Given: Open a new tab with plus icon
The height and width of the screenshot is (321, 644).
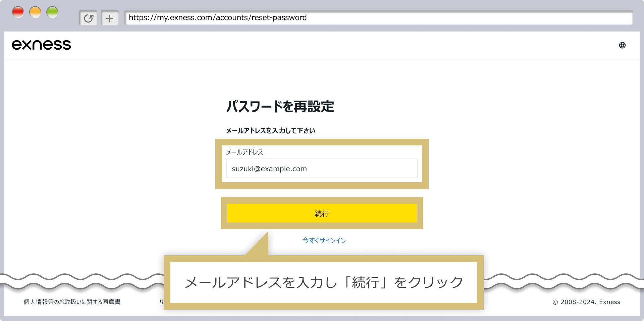Looking at the screenshot, I should coord(110,18).
